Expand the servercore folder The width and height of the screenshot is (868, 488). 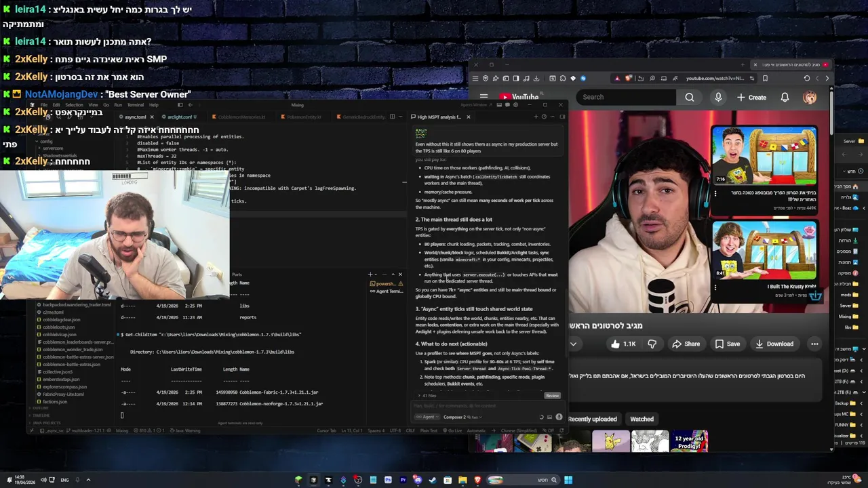coord(52,148)
